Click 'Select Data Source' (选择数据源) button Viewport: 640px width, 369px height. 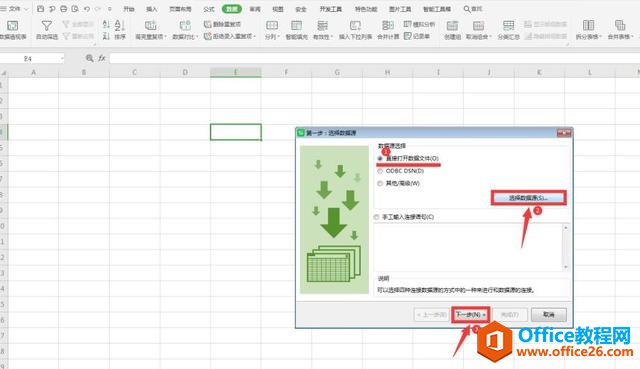[529, 198]
